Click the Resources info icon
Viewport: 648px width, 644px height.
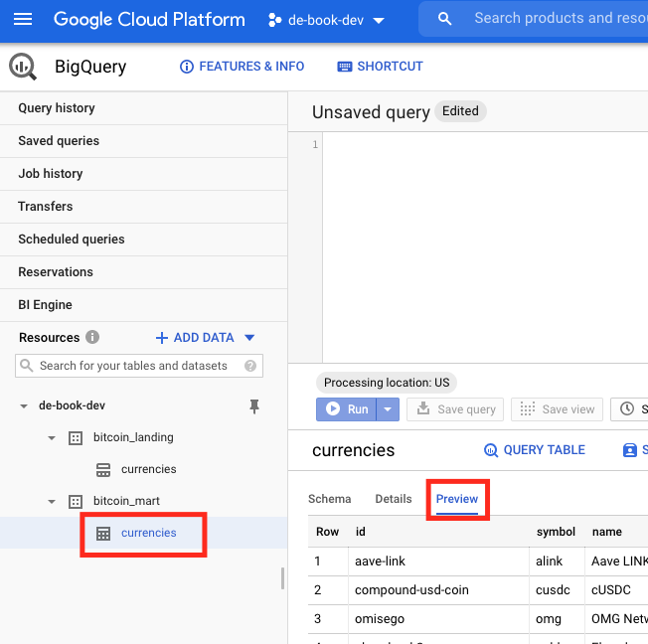[x=92, y=337]
